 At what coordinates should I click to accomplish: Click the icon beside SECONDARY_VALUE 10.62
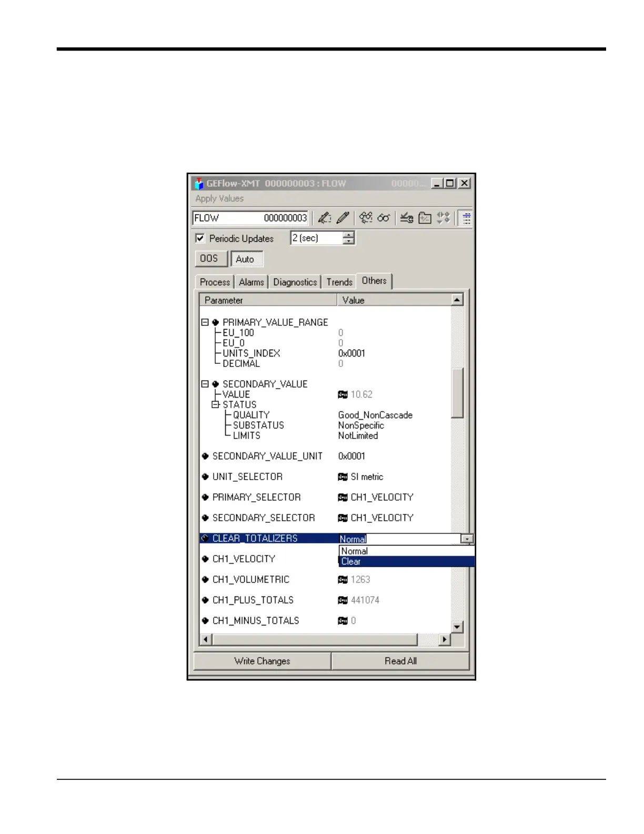(x=343, y=394)
